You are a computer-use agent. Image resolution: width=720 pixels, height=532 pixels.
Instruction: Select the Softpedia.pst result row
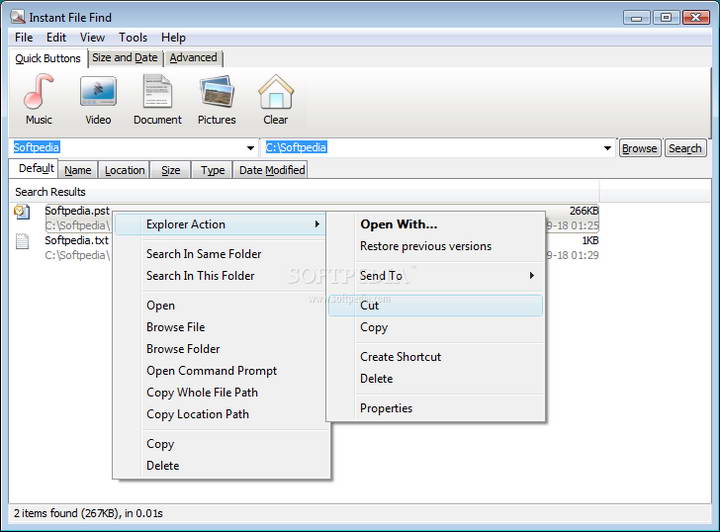coord(306,218)
